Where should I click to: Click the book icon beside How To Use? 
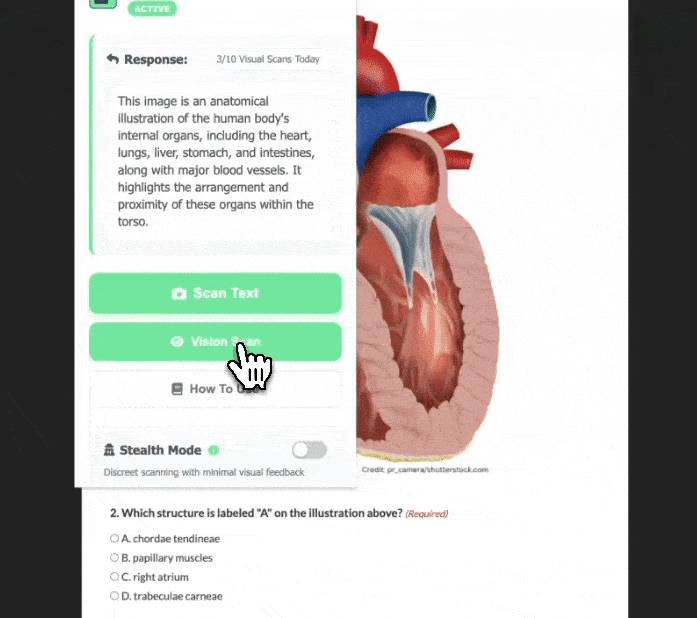(x=177, y=389)
